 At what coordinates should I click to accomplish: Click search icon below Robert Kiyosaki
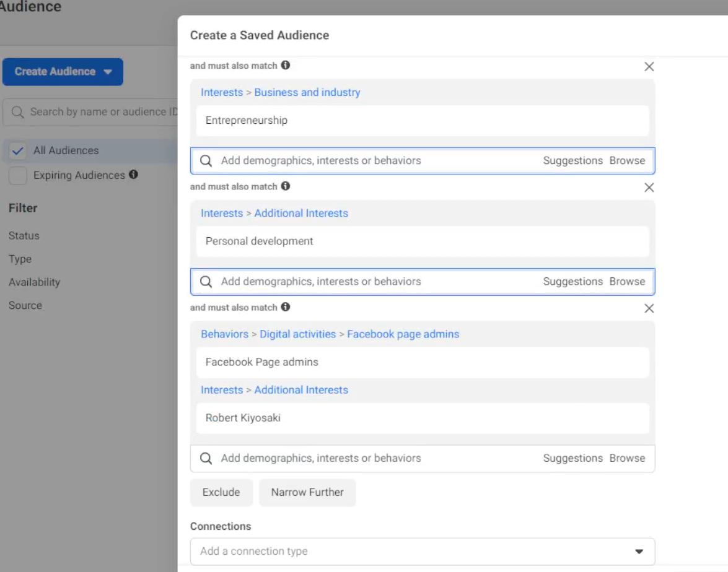pos(206,458)
